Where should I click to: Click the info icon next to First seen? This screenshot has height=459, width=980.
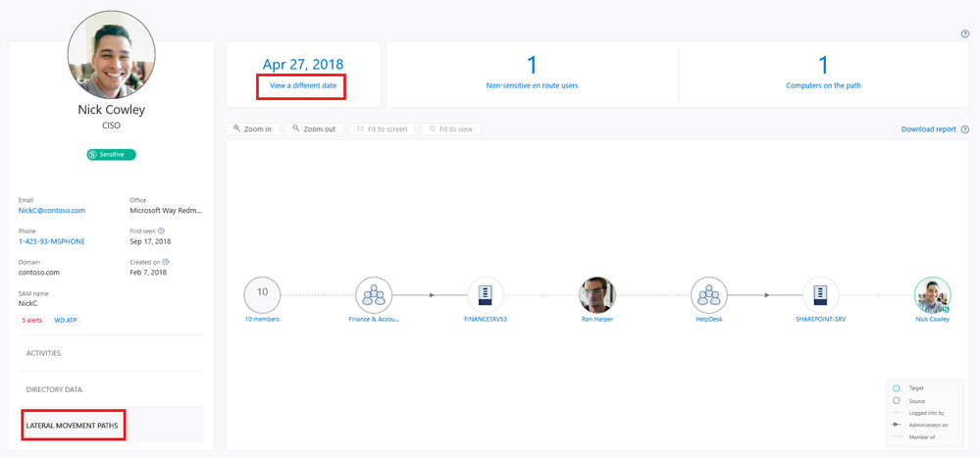click(x=161, y=230)
